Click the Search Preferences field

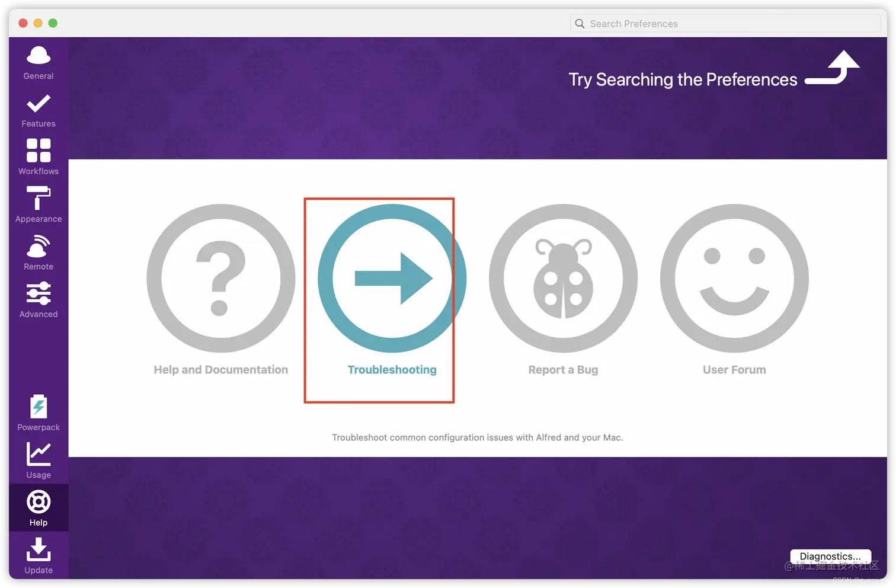point(725,24)
